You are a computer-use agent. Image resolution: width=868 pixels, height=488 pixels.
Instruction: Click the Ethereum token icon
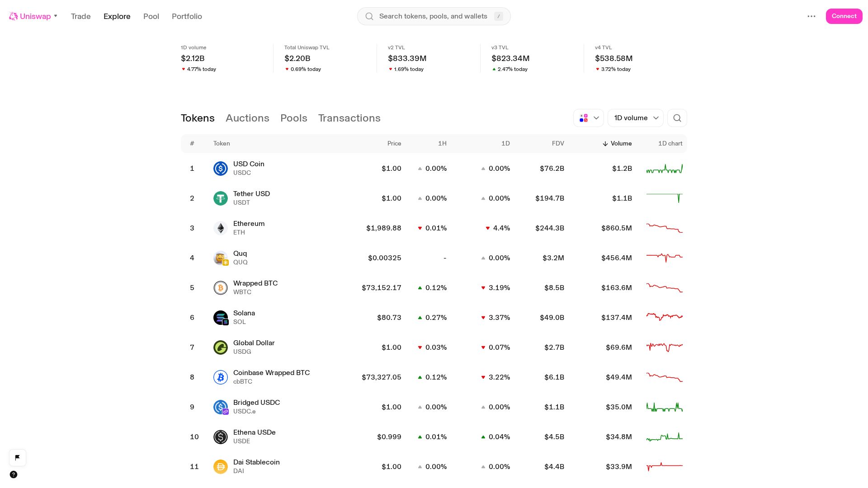[221, 228]
